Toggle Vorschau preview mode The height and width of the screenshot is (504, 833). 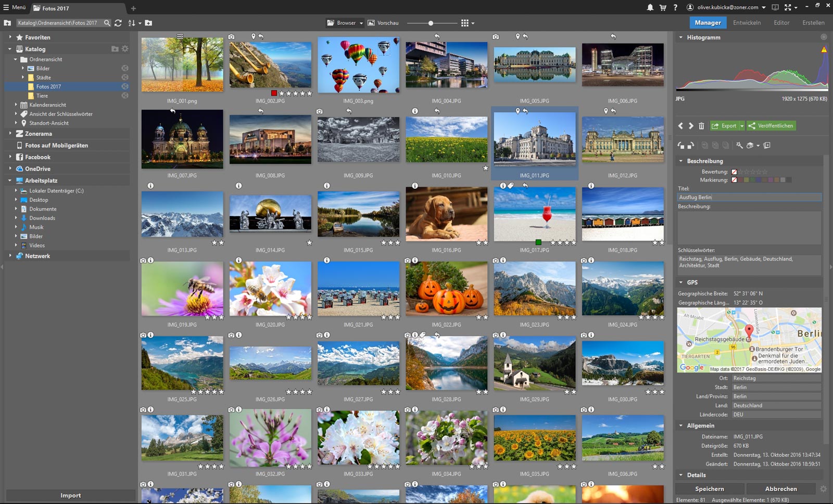click(x=383, y=23)
